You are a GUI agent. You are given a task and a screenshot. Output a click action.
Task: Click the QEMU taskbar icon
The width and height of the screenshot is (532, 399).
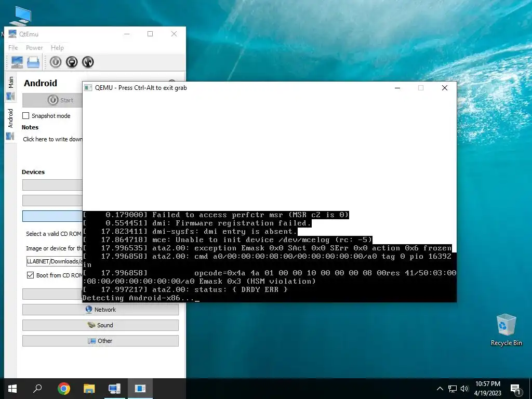[x=140, y=389]
